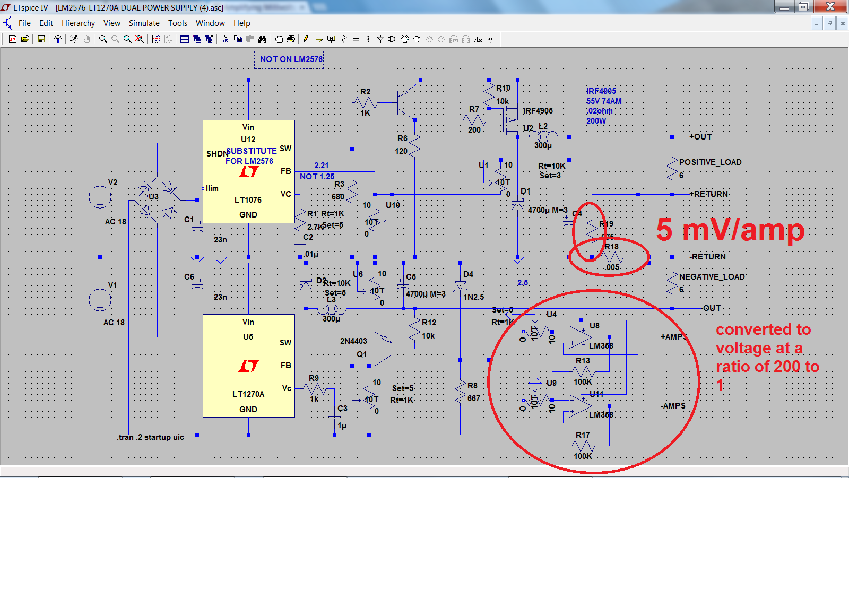Minimize the inner schematic child window
Image resolution: width=849 pixels, height=616 pixels.
(x=817, y=23)
